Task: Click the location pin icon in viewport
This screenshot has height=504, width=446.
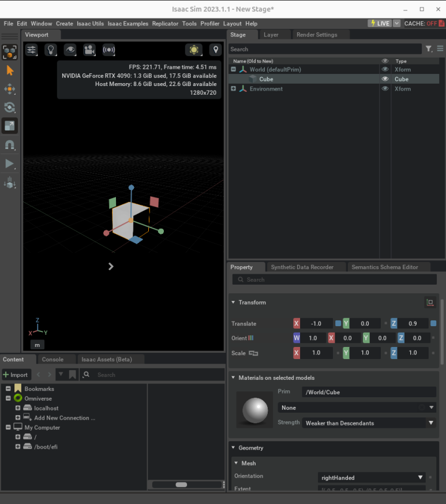Action: tap(216, 50)
